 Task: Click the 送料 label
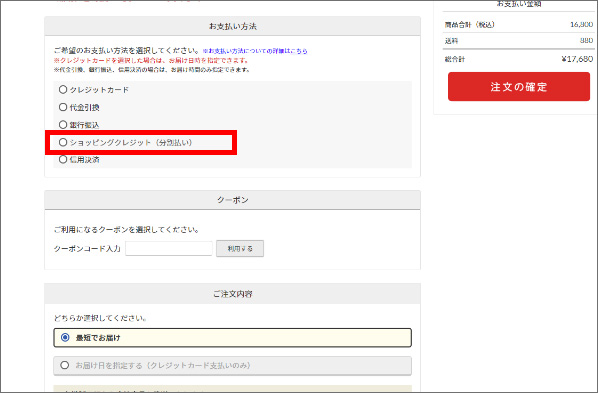coord(451,41)
